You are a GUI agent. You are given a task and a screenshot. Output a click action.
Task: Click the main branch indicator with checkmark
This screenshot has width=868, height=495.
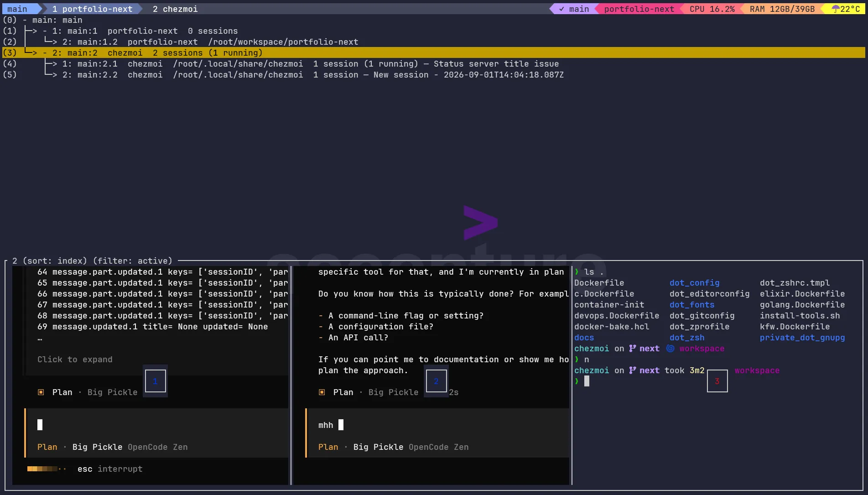click(574, 9)
